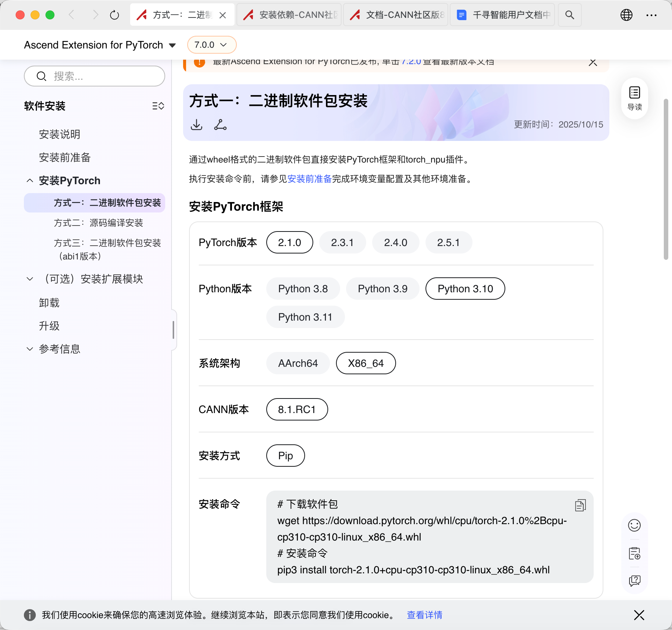The image size is (672, 630).
Task: Collapse the 安装PyTorch tree section
Action: point(30,180)
